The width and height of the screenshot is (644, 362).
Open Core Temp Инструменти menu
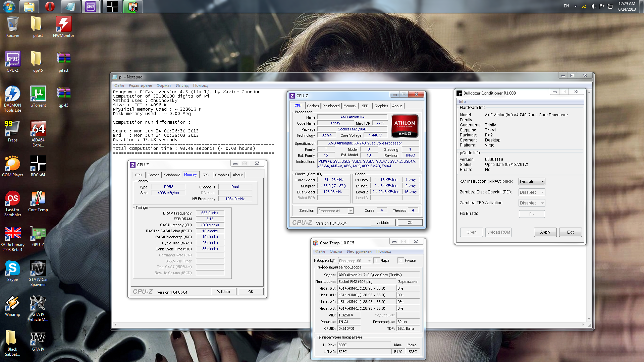click(359, 251)
